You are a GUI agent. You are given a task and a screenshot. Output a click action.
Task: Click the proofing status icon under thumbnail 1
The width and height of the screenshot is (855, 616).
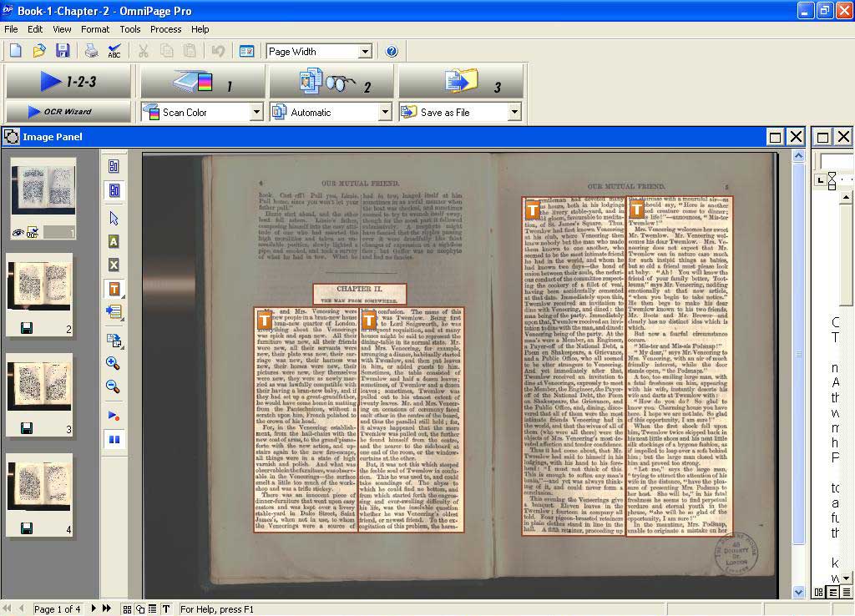(33, 233)
